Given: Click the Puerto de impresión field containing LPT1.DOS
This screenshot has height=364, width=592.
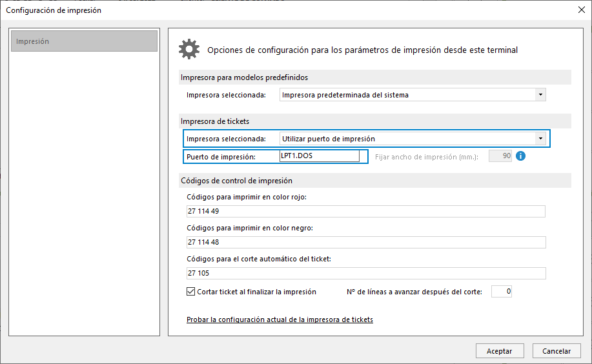Looking at the screenshot, I should (320, 156).
